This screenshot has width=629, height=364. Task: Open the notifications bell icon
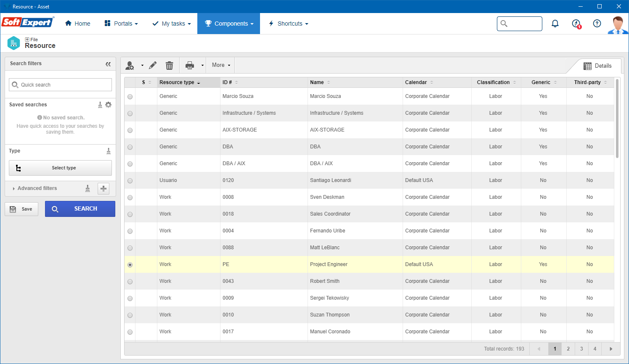click(555, 24)
